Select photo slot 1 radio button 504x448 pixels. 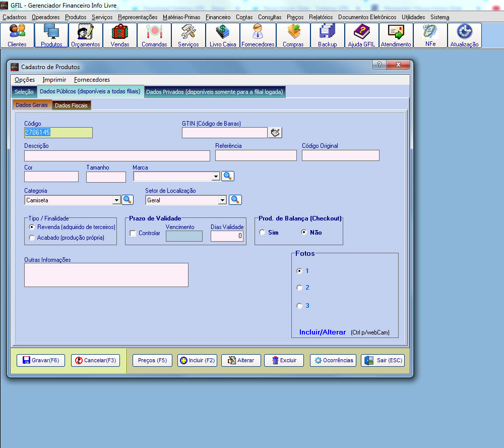point(299,271)
